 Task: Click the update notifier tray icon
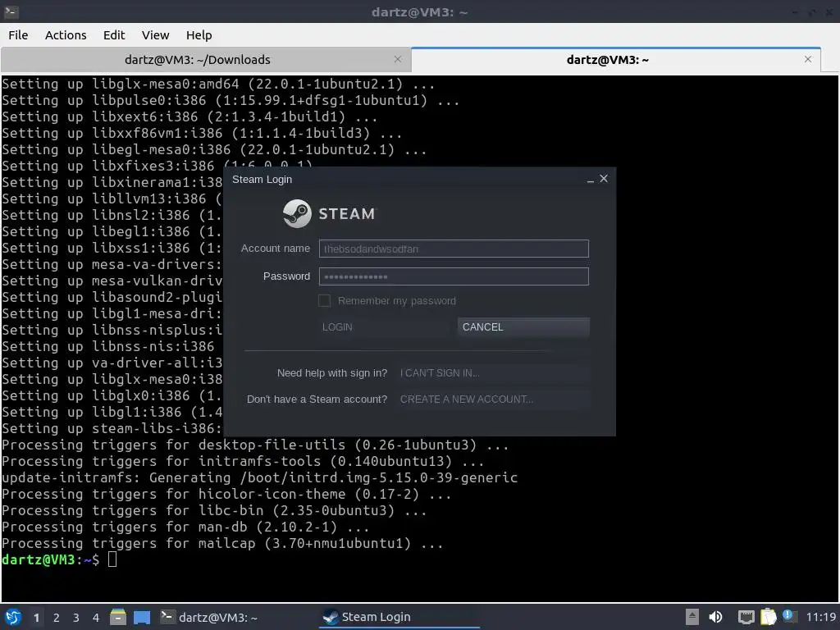tap(788, 616)
